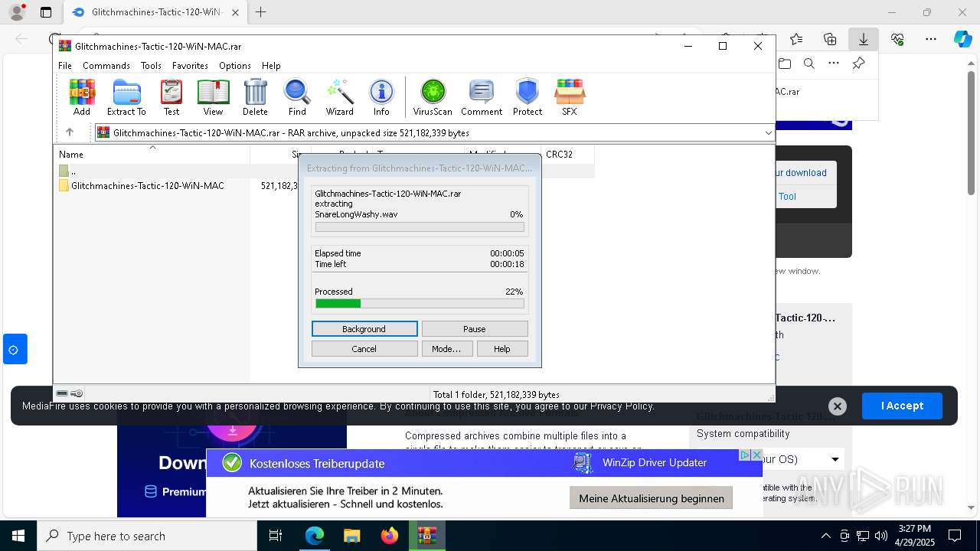The height and width of the screenshot is (551, 980).
Task: Search downloads magnifier in Edge panel
Action: [808, 64]
